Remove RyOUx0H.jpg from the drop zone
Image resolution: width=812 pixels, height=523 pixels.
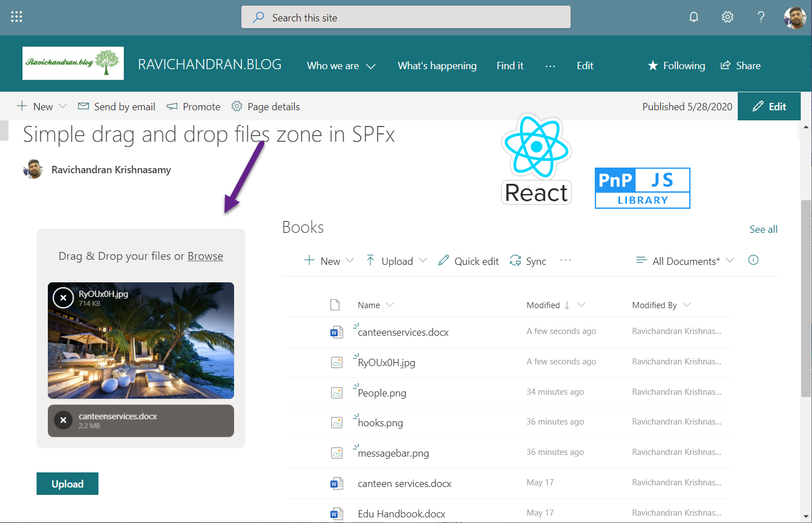[x=63, y=297]
